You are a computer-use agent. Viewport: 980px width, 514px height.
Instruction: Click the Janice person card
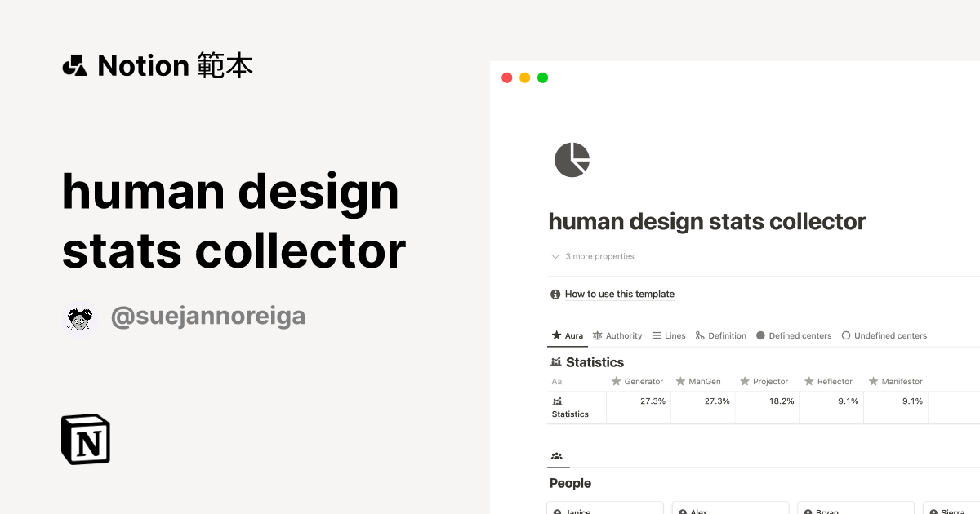coord(604,510)
